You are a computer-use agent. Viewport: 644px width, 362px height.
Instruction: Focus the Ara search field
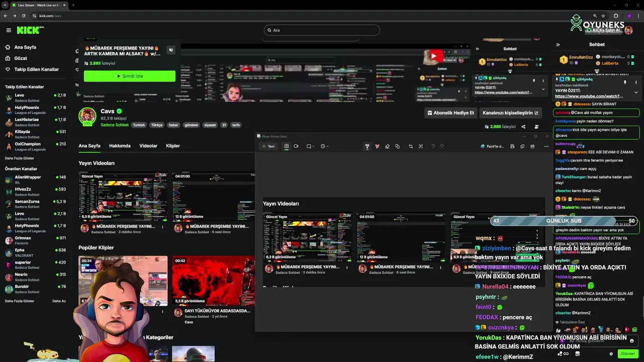322,30
